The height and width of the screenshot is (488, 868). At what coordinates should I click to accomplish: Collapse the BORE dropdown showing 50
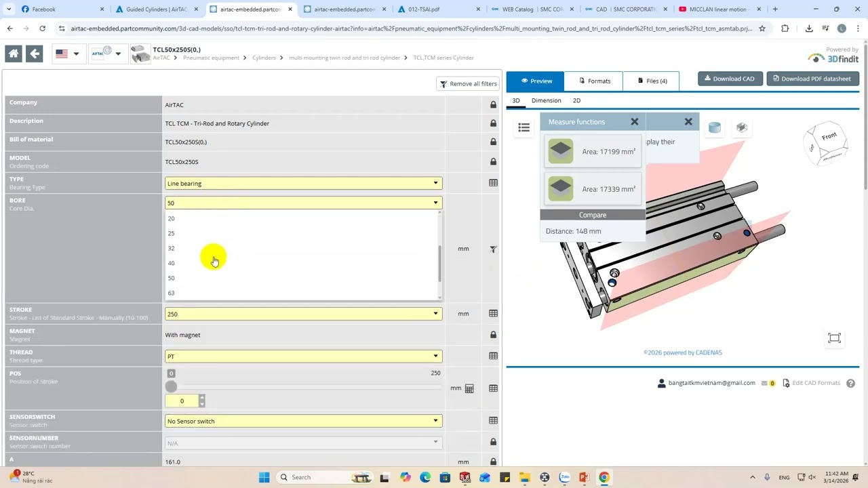point(303,203)
